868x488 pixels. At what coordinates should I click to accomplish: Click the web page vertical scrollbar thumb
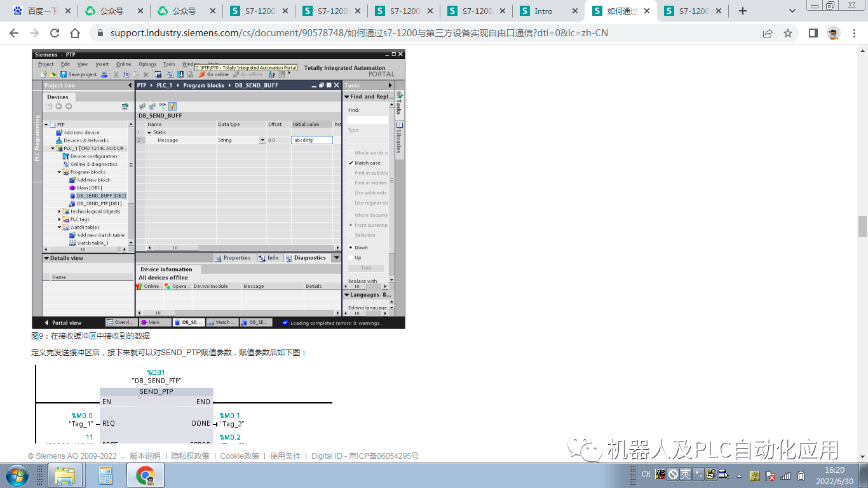coord(862,226)
